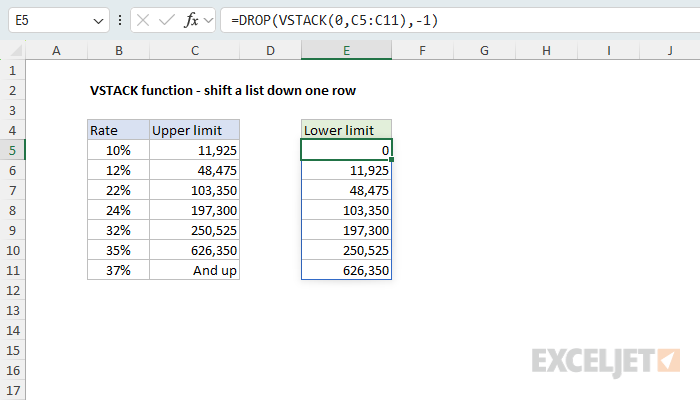Select row 5 header
This screenshot has height=400, width=700.
(x=12, y=150)
